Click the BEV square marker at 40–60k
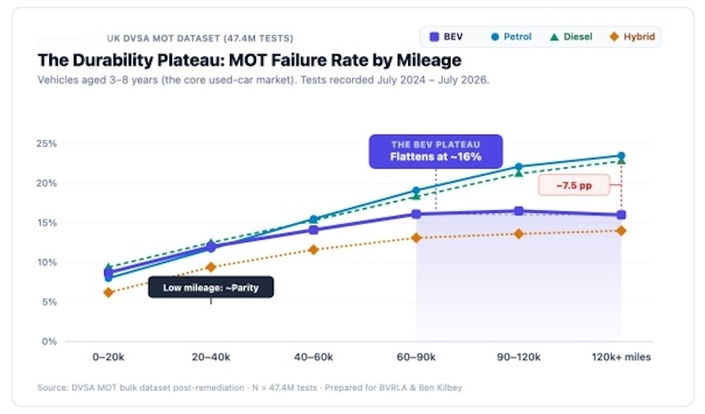705x414 pixels. click(x=313, y=230)
